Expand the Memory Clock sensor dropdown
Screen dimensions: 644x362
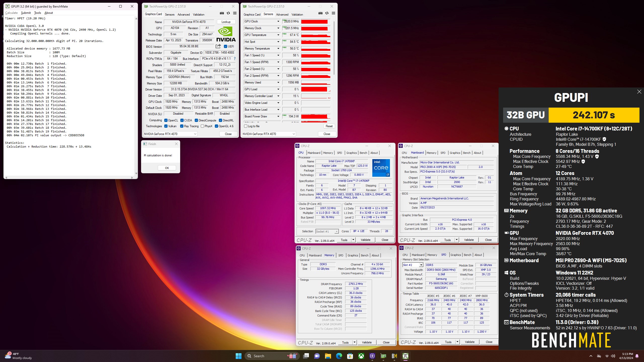click(278, 28)
